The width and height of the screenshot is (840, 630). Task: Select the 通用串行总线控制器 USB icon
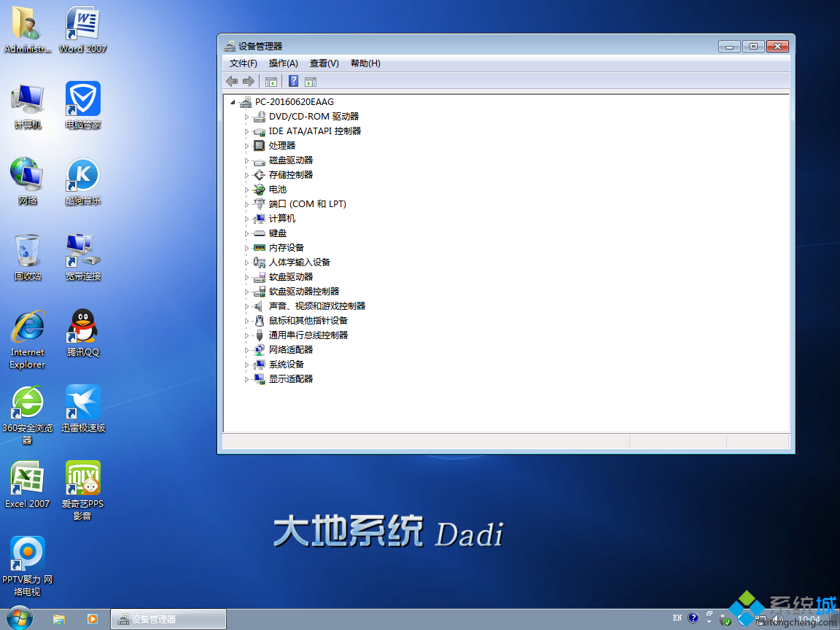(x=260, y=335)
